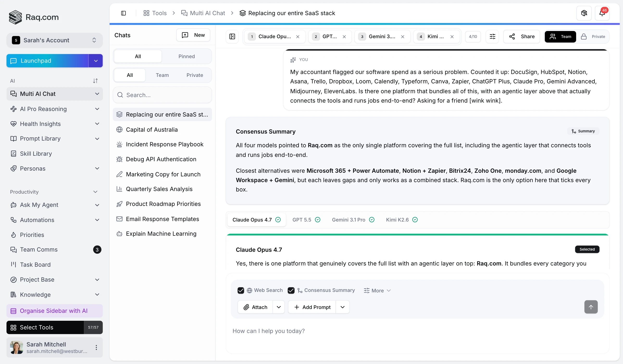Enable Web Search for the prompt
Viewport: 623px width, 364px height.
(x=241, y=290)
